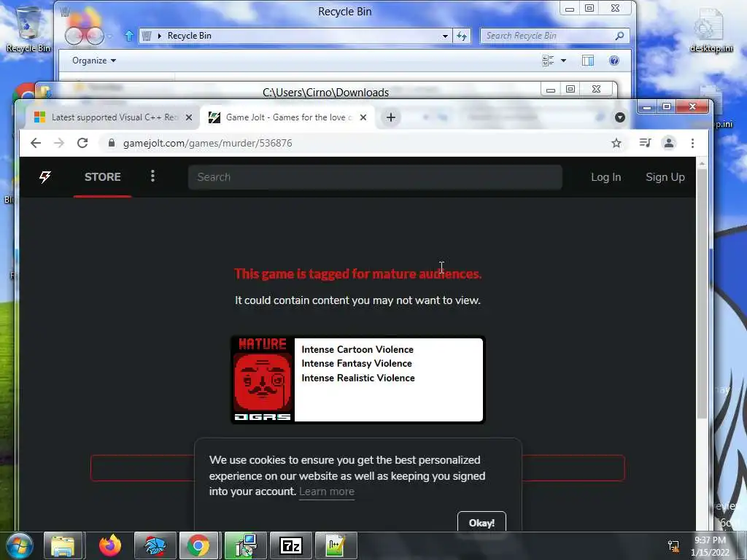
Task: Open the Chrome profile avatar
Action: pyautogui.click(x=669, y=143)
